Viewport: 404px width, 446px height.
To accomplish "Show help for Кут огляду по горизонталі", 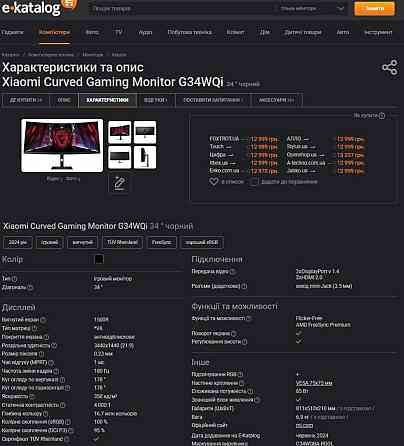I will 68,388.
